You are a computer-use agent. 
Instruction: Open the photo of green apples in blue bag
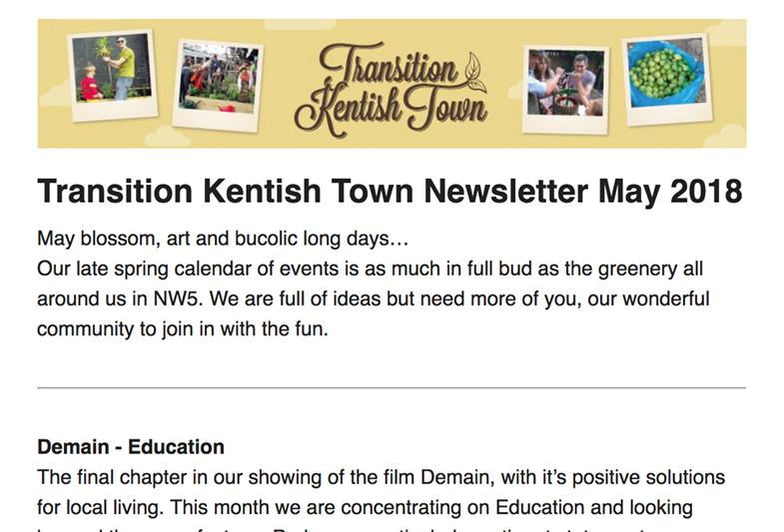667,80
